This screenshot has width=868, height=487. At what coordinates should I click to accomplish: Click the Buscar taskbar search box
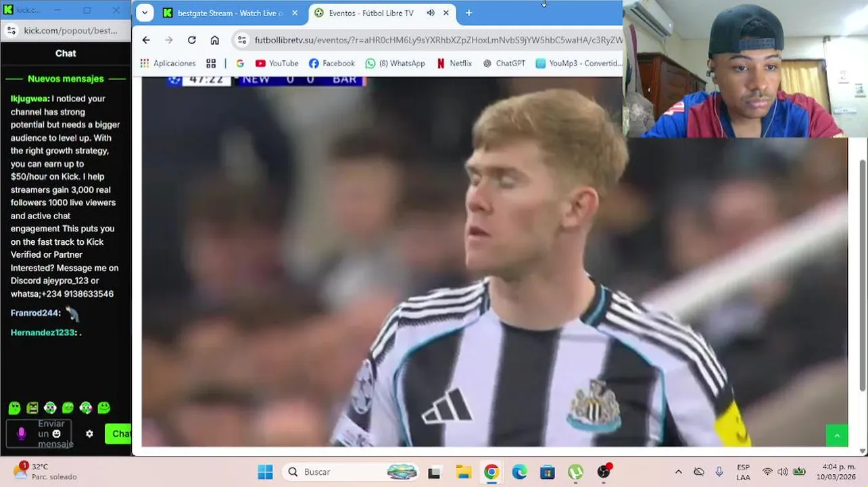coord(352,471)
